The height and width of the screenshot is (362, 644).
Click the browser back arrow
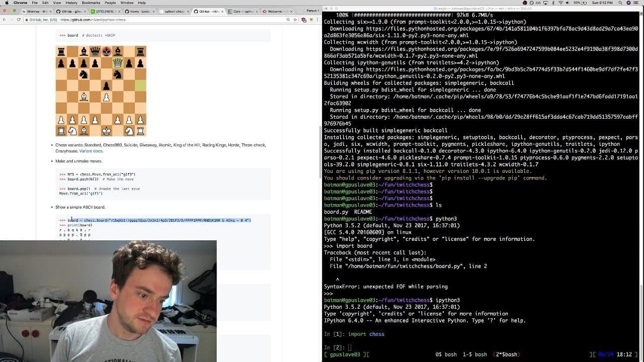click(4, 20)
